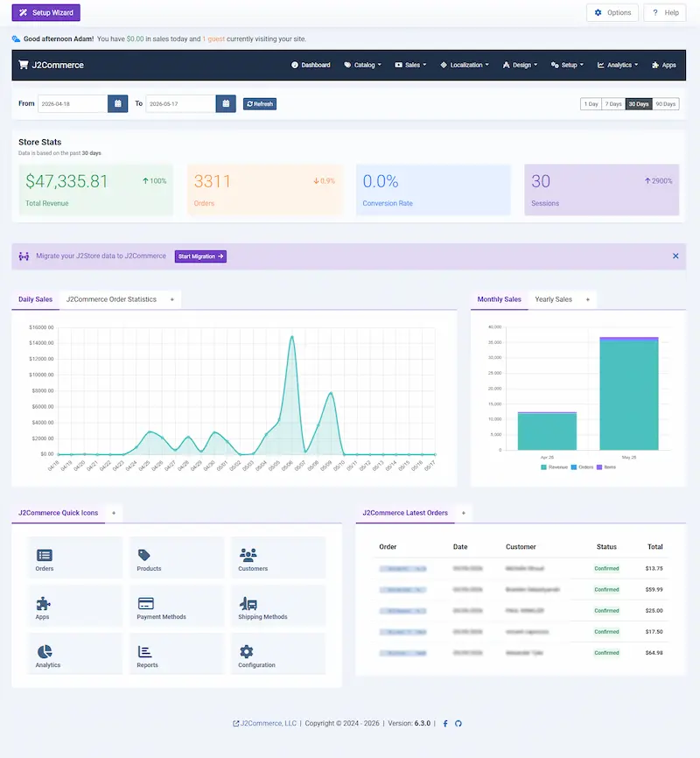This screenshot has height=758, width=700.
Task: Select the J2Commerce Quick Icons tab
Action: [58, 513]
